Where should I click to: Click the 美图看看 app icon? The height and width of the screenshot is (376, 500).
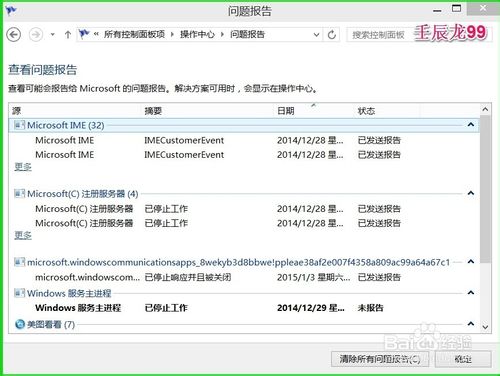click(20, 324)
